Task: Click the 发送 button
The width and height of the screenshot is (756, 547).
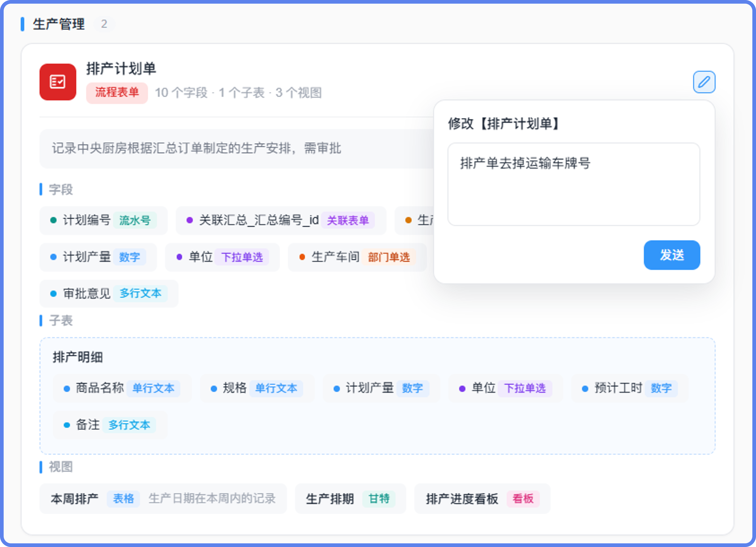Action: [x=672, y=255]
